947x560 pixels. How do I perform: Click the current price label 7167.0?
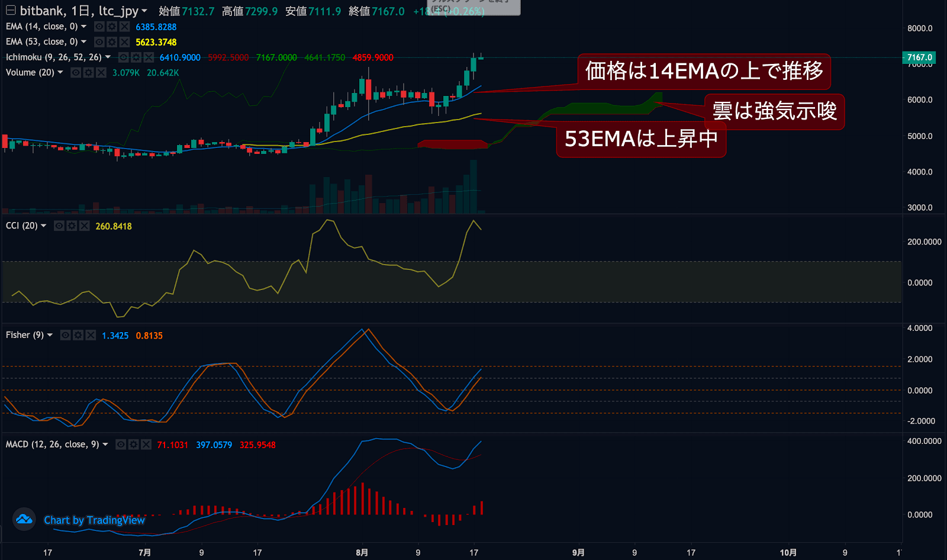919,57
